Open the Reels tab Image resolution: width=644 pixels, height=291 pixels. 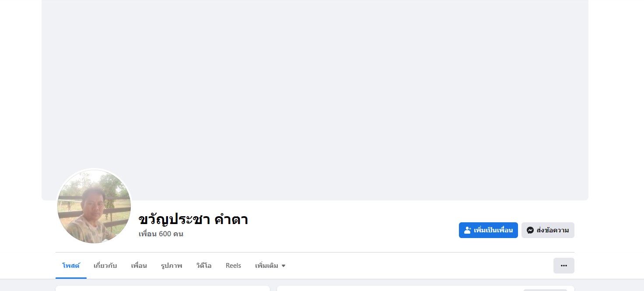(233, 266)
